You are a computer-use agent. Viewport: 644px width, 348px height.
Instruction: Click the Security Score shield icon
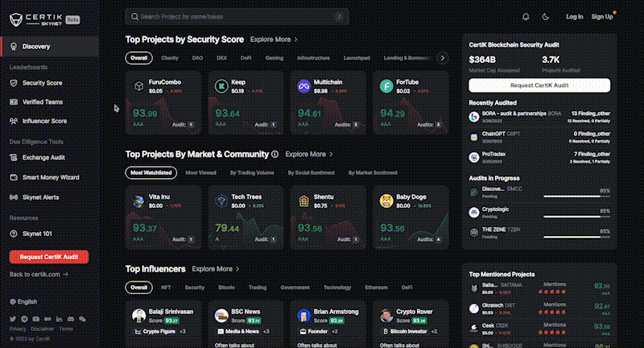(14, 83)
